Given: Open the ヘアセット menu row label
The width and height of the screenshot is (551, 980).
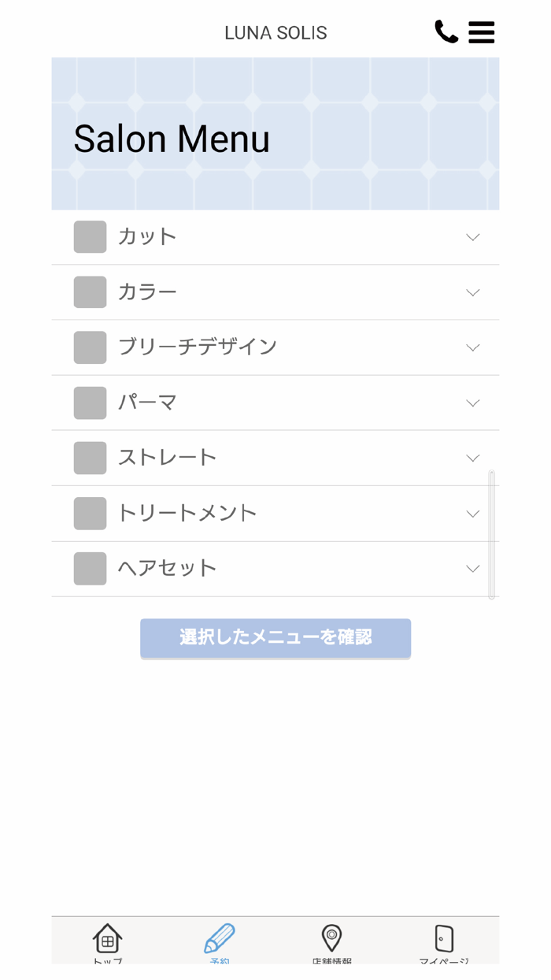Looking at the screenshot, I should [x=167, y=568].
